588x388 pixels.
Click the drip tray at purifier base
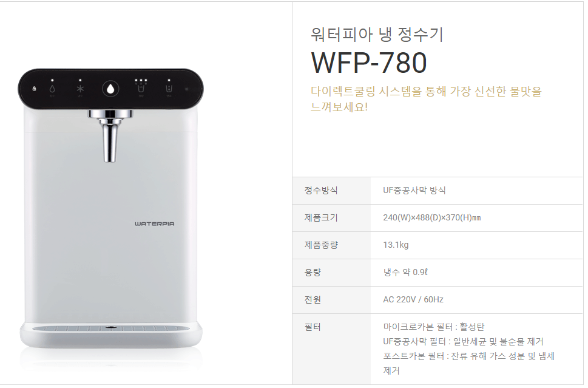(x=111, y=328)
